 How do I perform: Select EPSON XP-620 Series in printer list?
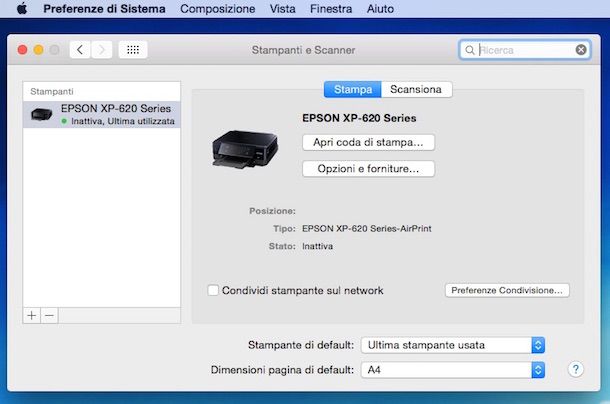tap(102, 114)
